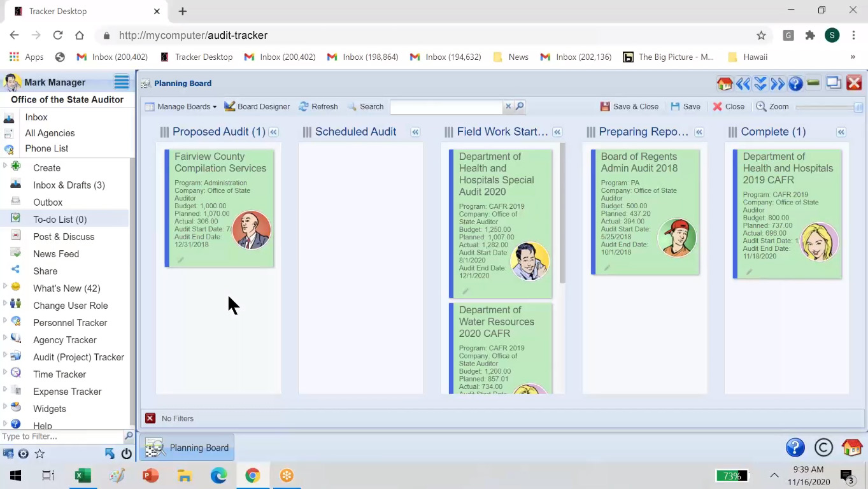Click avatar on Department of Health 2019 CAFR card

coord(819,241)
